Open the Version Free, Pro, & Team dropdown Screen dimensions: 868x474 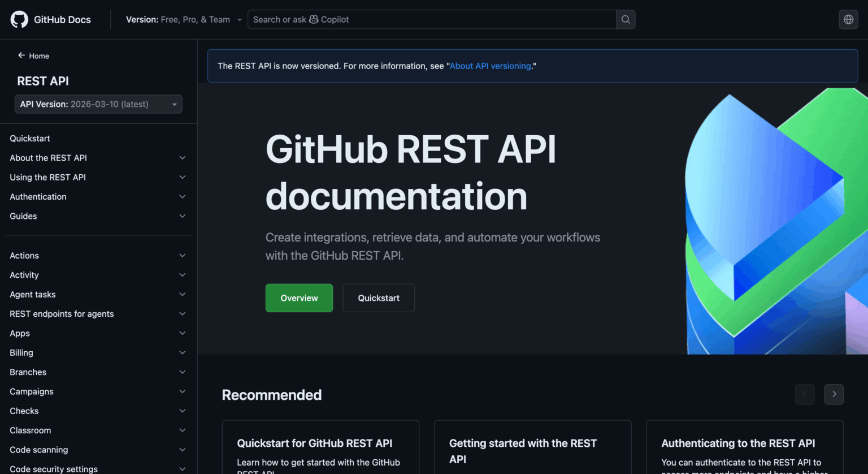(184, 19)
